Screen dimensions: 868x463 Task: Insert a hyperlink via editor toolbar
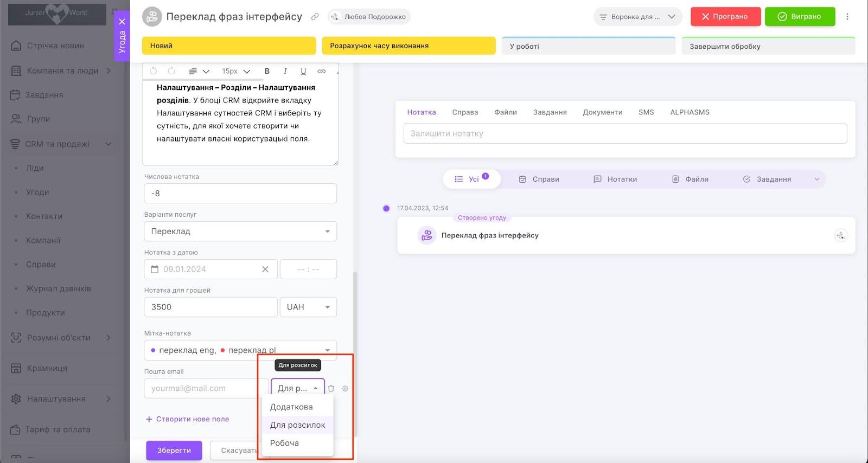(321, 71)
